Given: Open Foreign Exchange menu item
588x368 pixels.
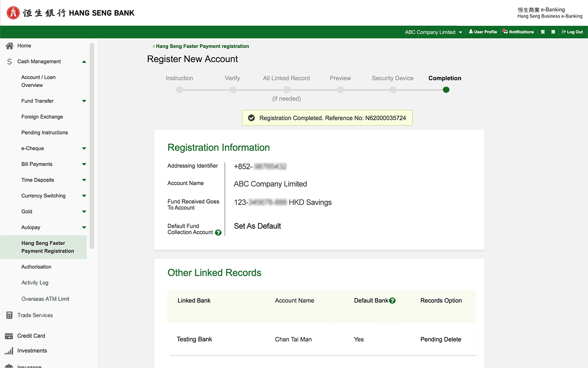Looking at the screenshot, I should pos(42,117).
